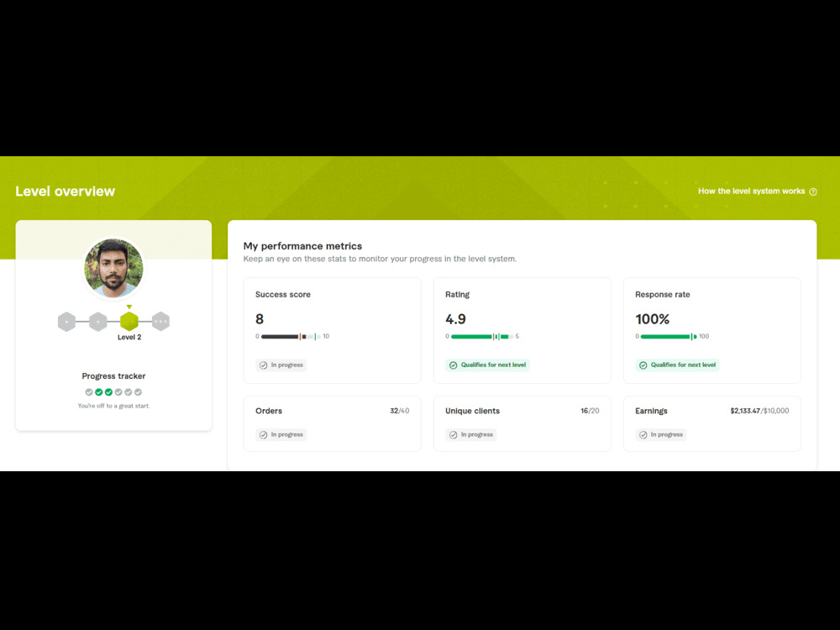Click the last Progress tracker dot

pyautogui.click(x=139, y=392)
